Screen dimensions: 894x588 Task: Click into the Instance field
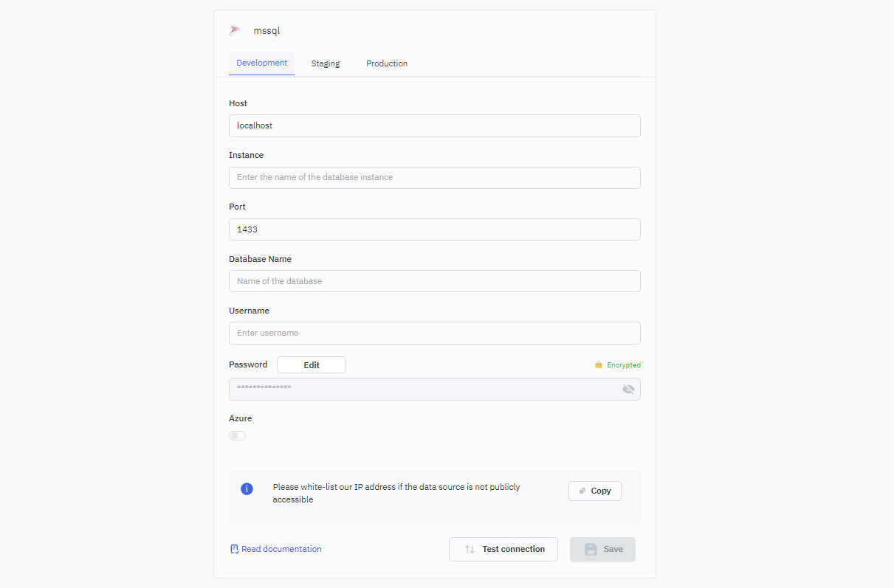(434, 178)
